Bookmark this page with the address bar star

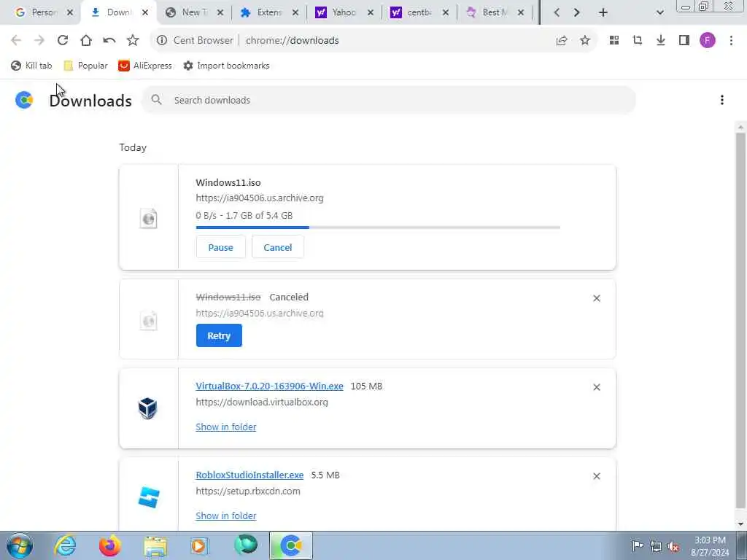pos(585,41)
